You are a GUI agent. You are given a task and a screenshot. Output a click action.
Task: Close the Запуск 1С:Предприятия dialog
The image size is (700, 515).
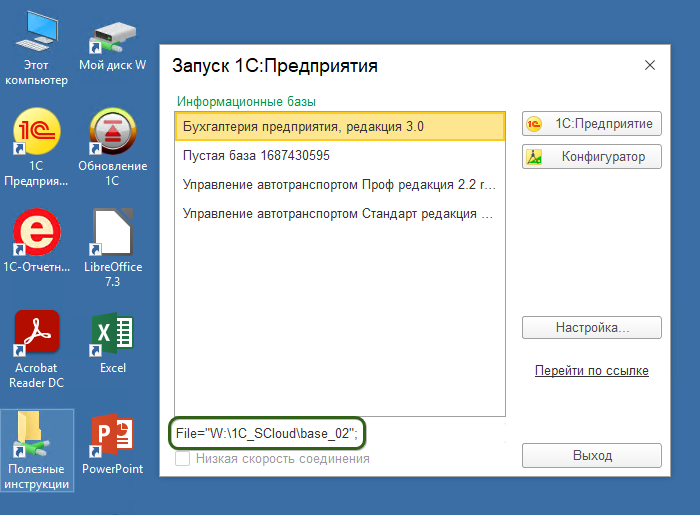click(x=650, y=65)
